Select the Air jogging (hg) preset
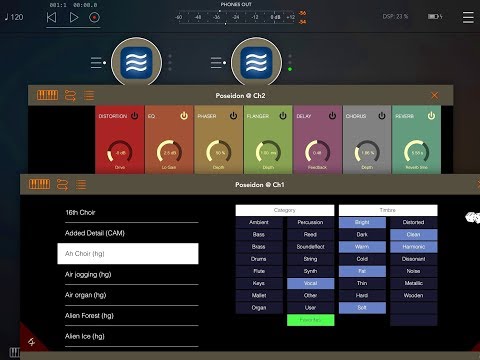Viewport: 480px width, 360px height. (x=128, y=274)
